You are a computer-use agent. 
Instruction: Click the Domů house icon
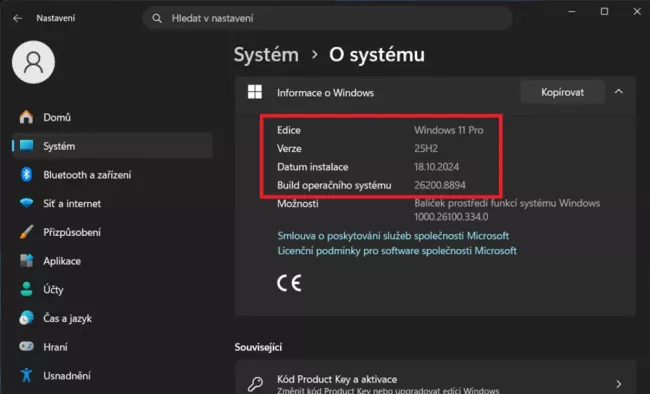pos(27,117)
